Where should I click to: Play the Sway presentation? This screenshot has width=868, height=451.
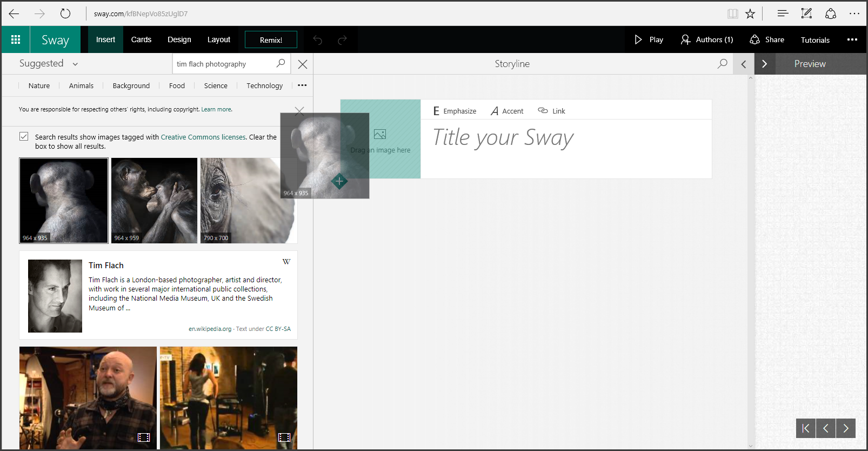click(649, 39)
